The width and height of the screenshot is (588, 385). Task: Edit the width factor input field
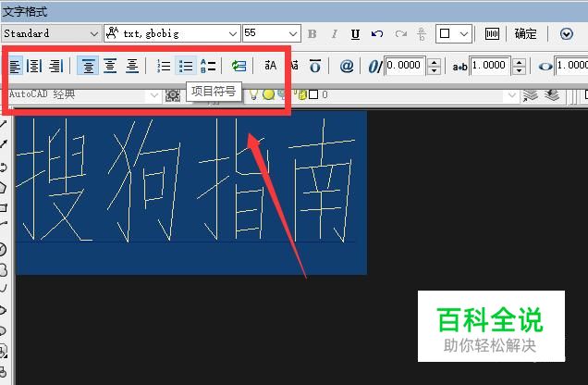[x=572, y=66]
